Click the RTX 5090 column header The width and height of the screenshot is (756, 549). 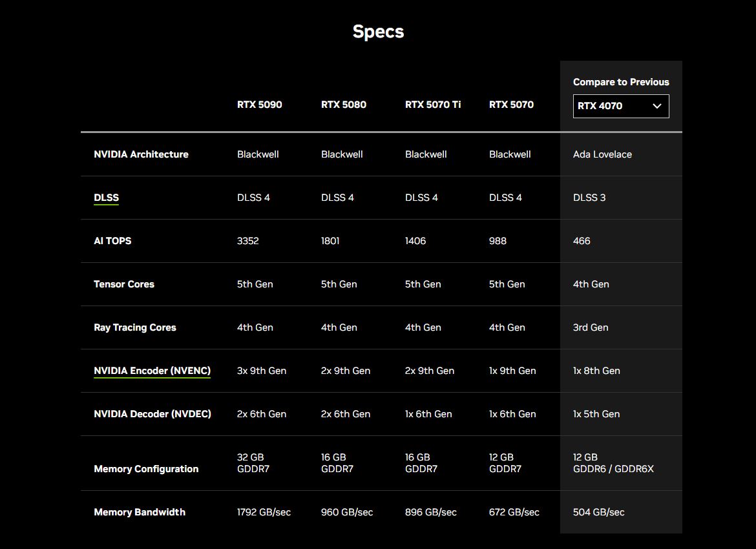259,105
